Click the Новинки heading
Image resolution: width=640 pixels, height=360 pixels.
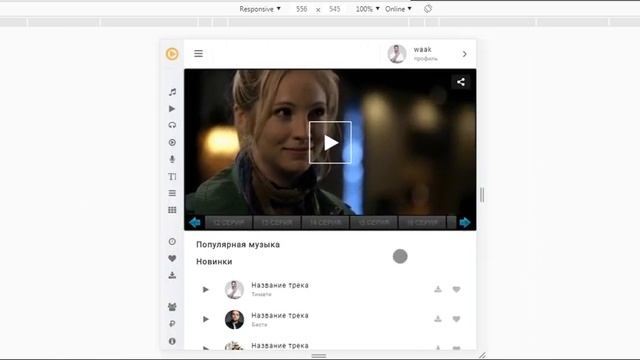point(214,262)
